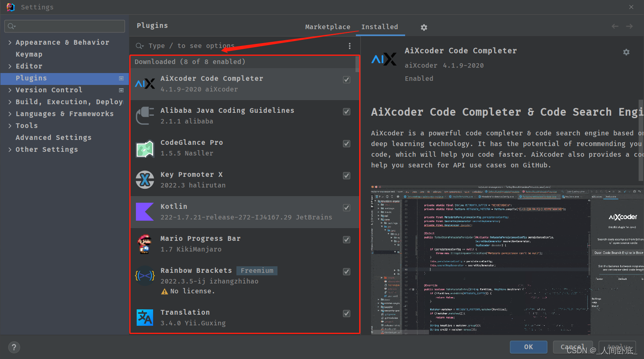
Task: Click the back navigation arrow
Action: (x=615, y=26)
